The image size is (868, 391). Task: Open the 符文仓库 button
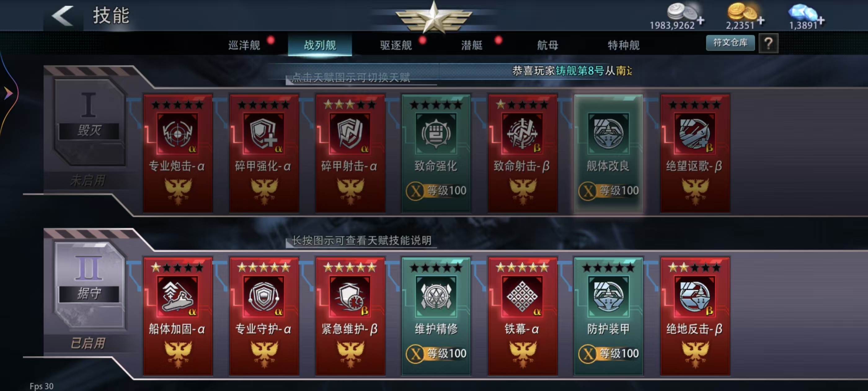(730, 43)
